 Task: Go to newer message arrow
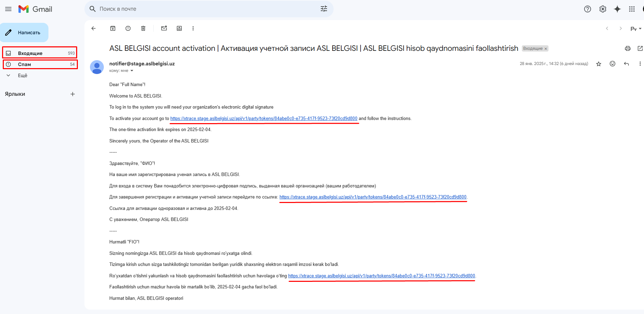(607, 28)
